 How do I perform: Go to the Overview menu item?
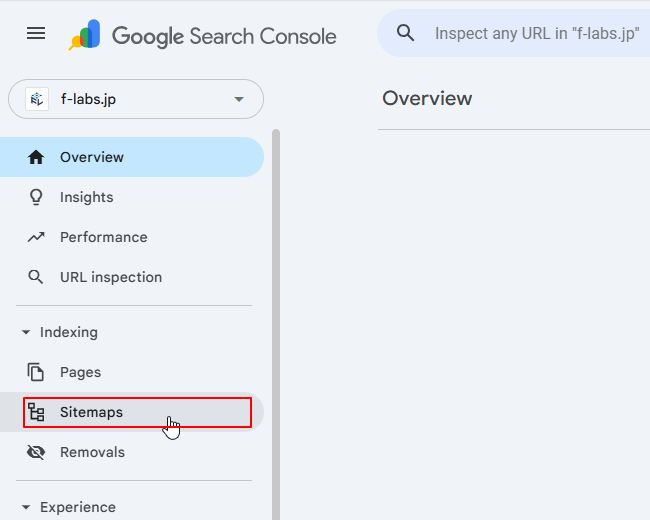tap(132, 157)
